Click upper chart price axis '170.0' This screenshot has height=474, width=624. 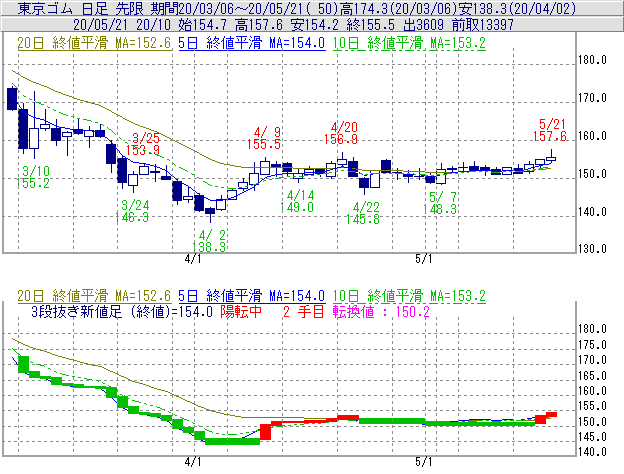point(592,98)
